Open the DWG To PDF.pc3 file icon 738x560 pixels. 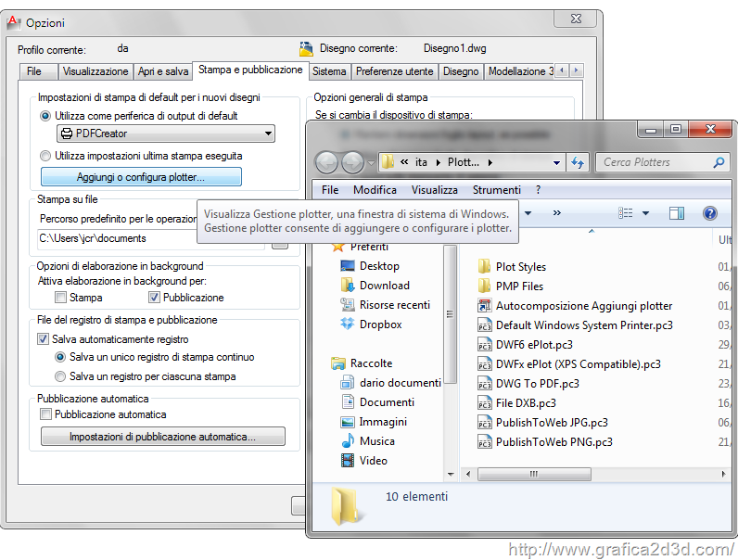[x=484, y=383]
